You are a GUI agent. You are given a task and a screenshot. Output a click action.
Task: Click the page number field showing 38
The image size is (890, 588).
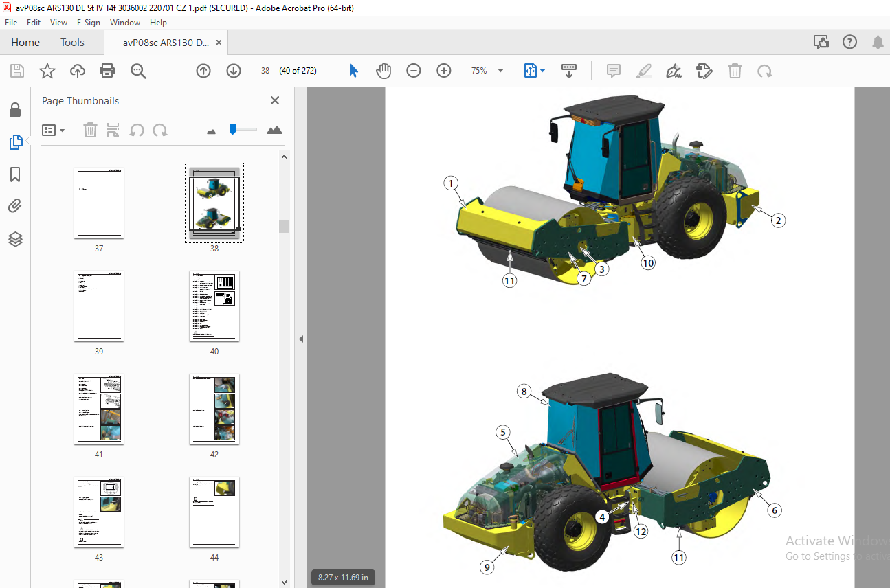pyautogui.click(x=265, y=71)
